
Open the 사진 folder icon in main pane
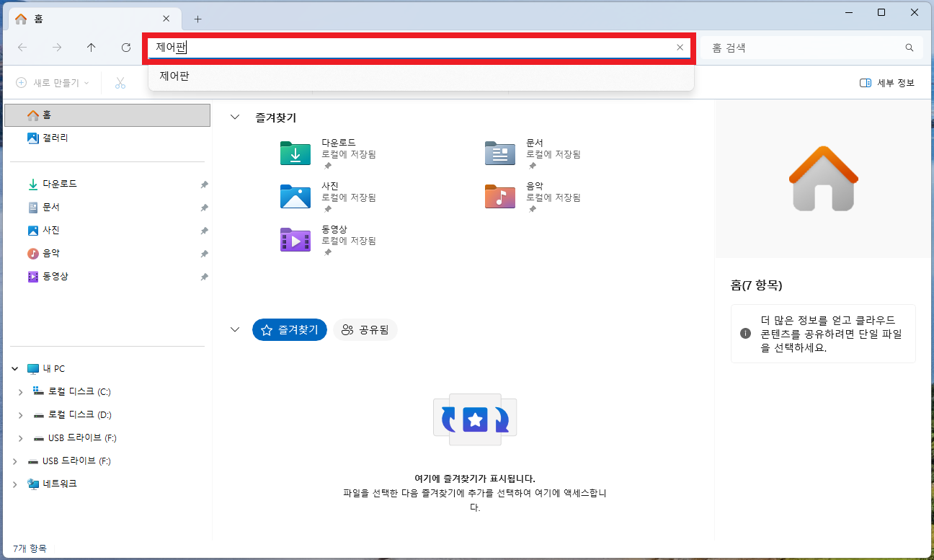(x=295, y=196)
